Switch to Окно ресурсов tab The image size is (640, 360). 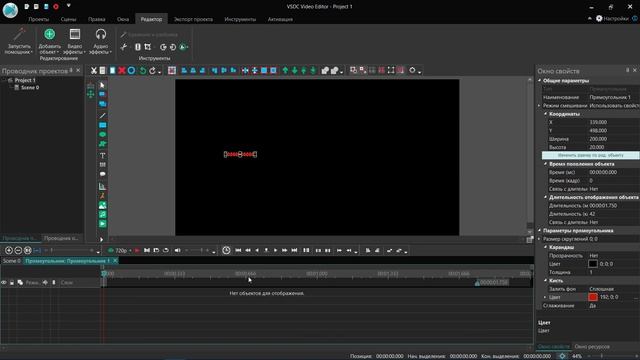[x=592, y=347]
